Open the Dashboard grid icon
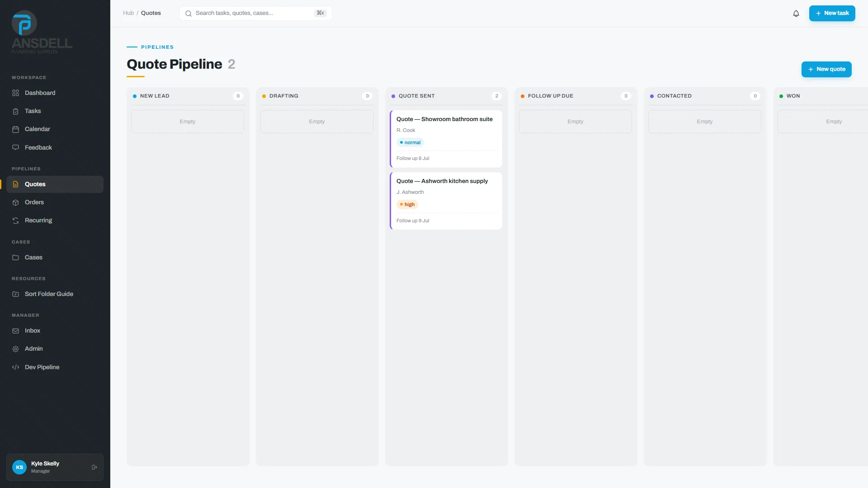The height and width of the screenshot is (488, 868). [16, 93]
